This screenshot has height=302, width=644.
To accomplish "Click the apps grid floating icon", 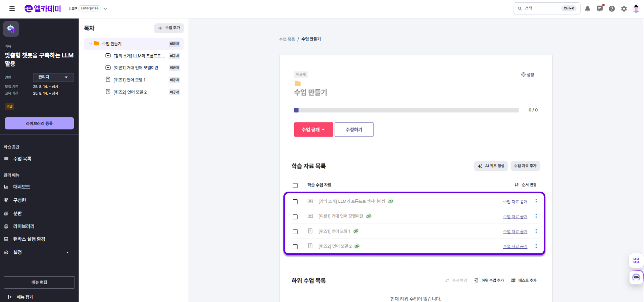I will coord(636,260).
